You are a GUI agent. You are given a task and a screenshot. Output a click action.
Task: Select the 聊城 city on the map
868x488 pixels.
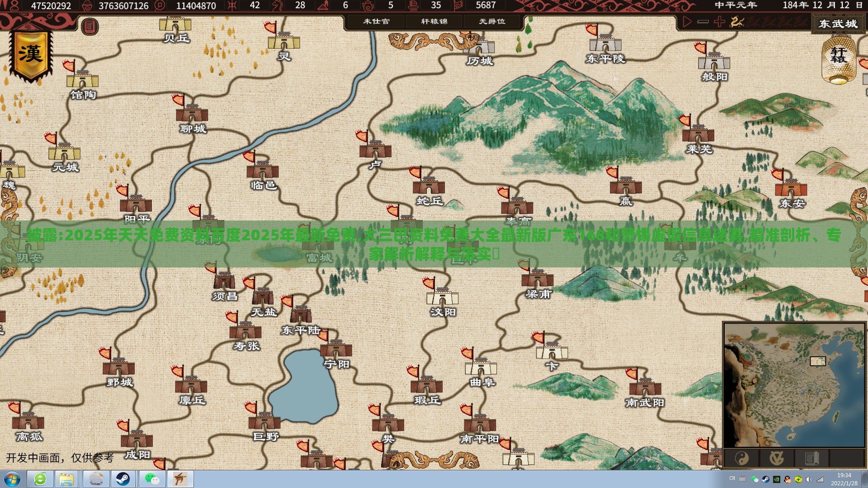pos(192,113)
